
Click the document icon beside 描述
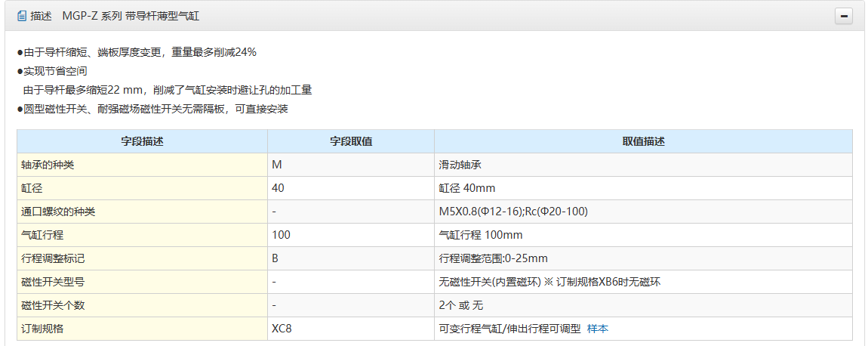[x=21, y=16]
